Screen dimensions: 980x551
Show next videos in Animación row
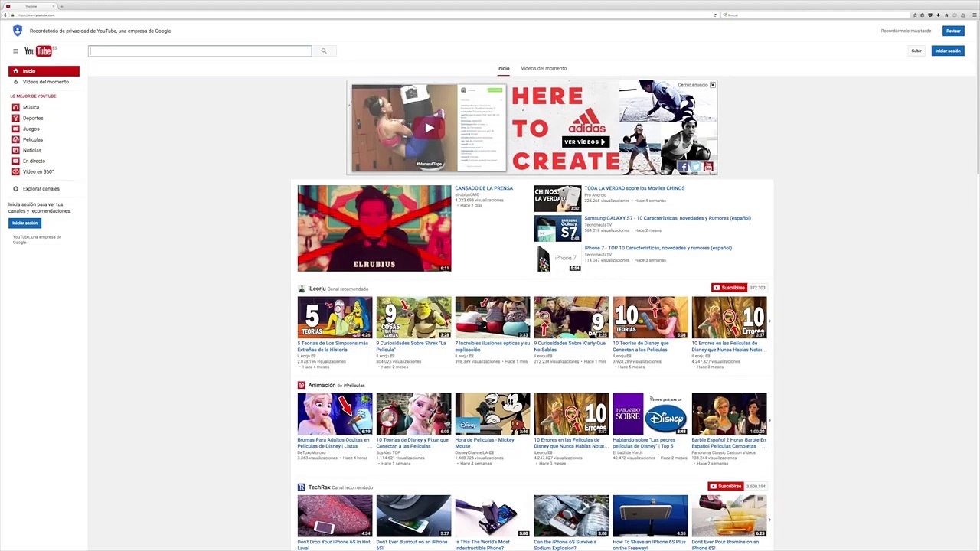pyautogui.click(x=769, y=419)
